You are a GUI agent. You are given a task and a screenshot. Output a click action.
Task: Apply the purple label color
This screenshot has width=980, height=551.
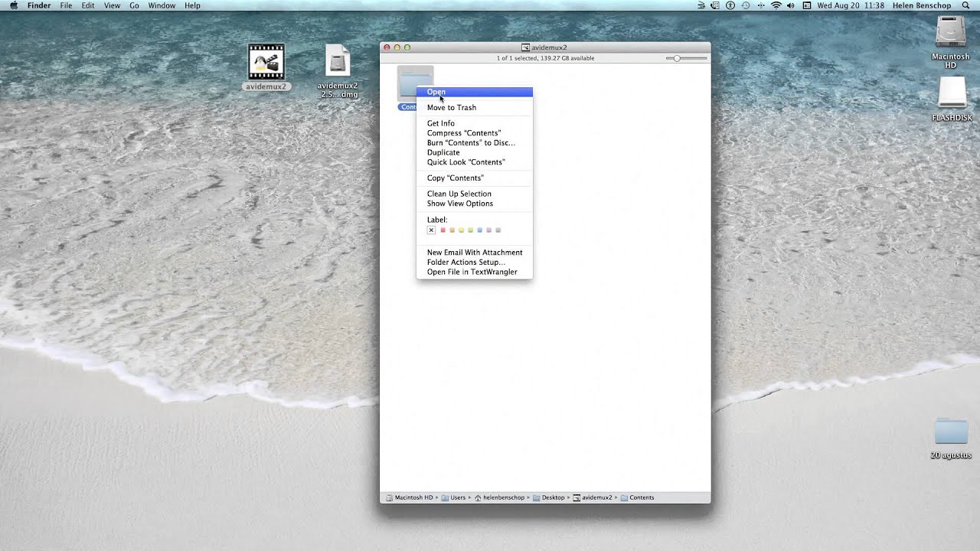[488, 230]
